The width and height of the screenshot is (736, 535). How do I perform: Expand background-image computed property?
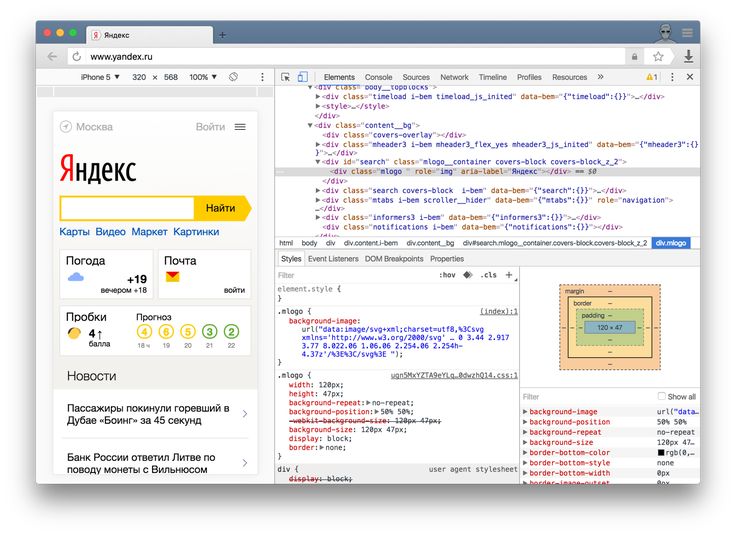pyautogui.click(x=525, y=412)
